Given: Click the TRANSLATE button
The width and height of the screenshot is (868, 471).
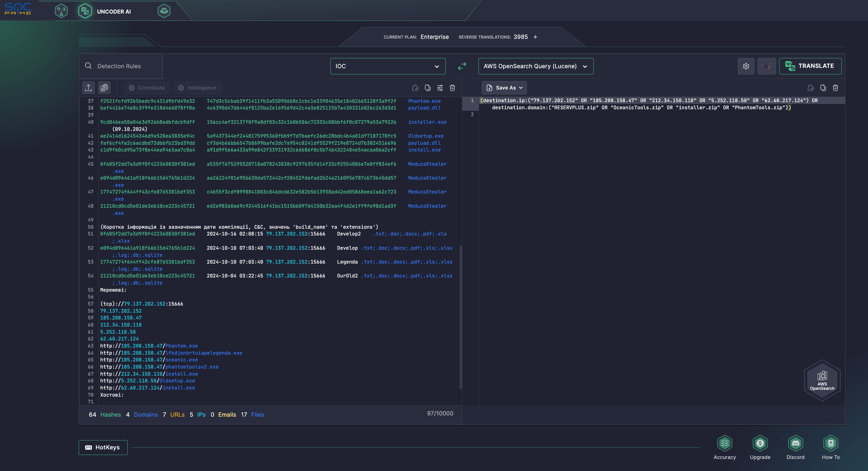Looking at the screenshot, I should click(x=810, y=66).
